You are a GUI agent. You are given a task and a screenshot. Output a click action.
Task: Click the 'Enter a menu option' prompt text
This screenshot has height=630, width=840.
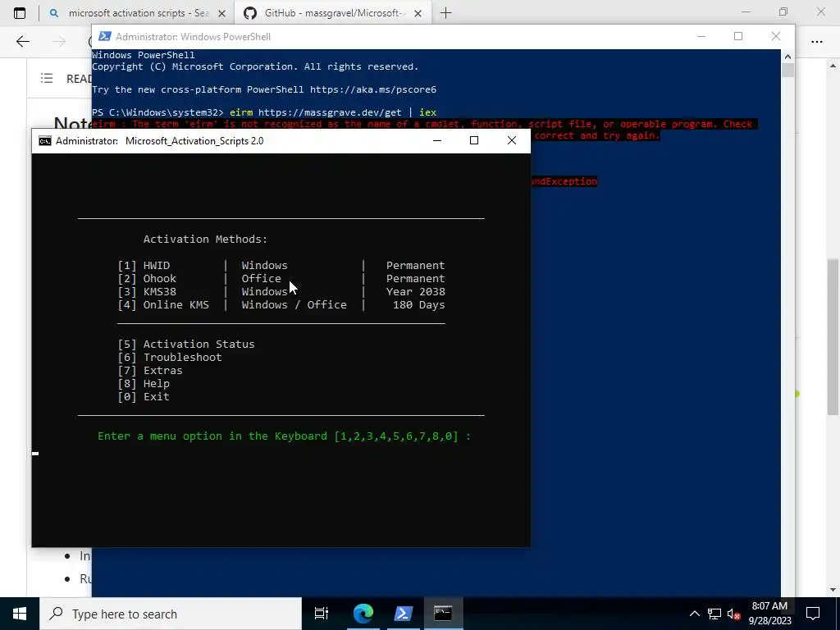(285, 436)
